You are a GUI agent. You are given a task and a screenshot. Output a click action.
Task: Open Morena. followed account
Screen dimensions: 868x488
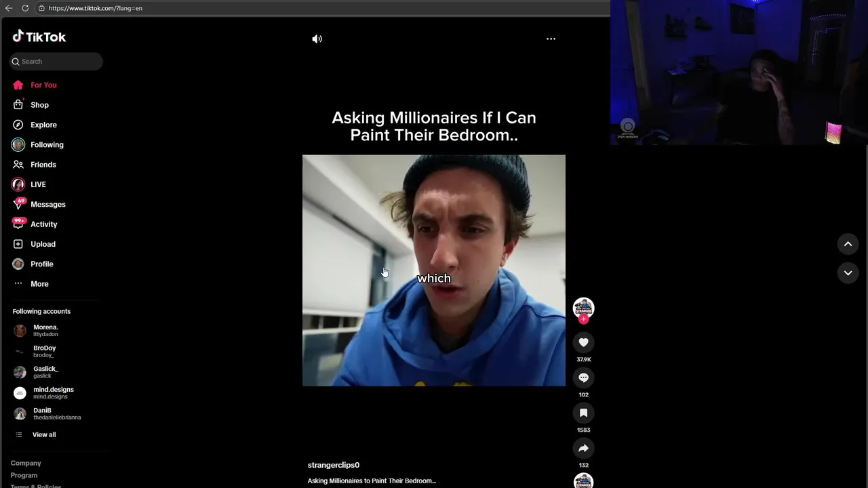46,331
